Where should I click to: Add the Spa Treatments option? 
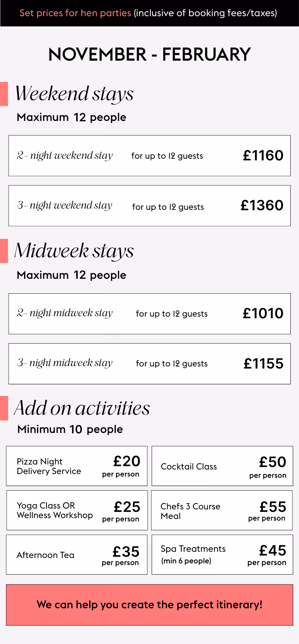[x=222, y=555]
